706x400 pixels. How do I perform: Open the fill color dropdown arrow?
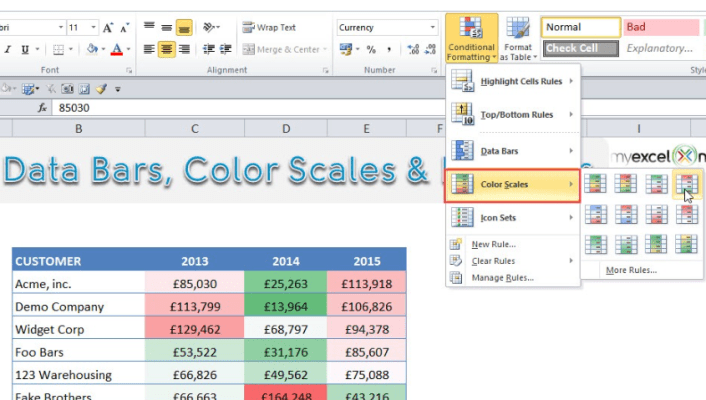pyautogui.click(x=104, y=49)
